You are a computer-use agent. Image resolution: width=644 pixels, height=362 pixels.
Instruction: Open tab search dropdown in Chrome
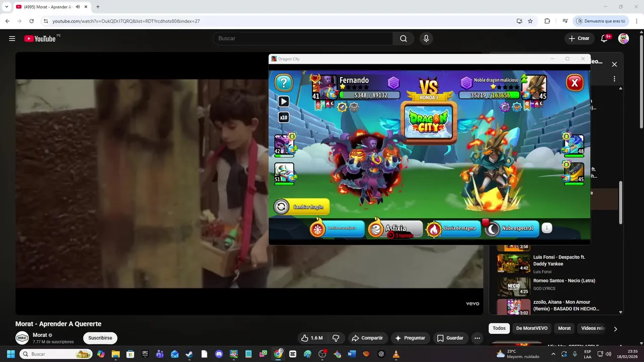(7, 7)
